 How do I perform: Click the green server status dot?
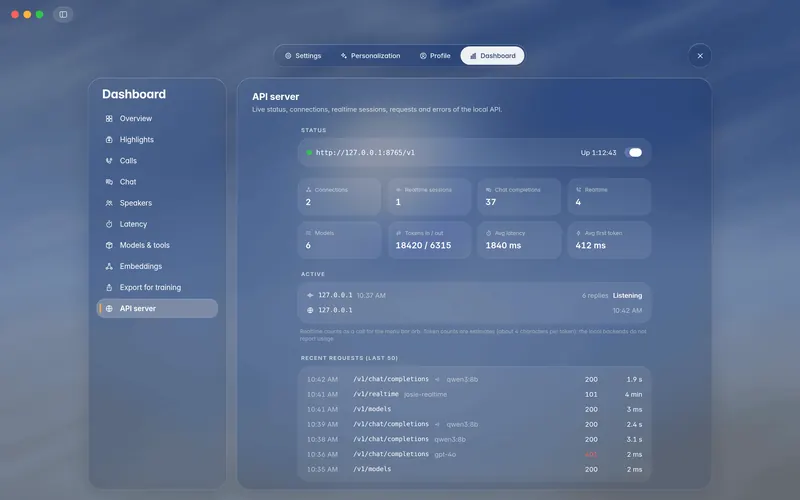[309, 152]
